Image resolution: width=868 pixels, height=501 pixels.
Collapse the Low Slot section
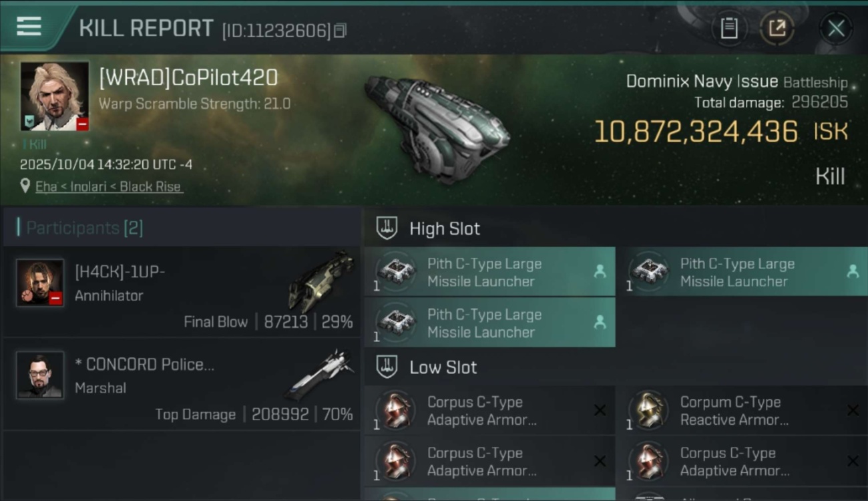(387, 367)
